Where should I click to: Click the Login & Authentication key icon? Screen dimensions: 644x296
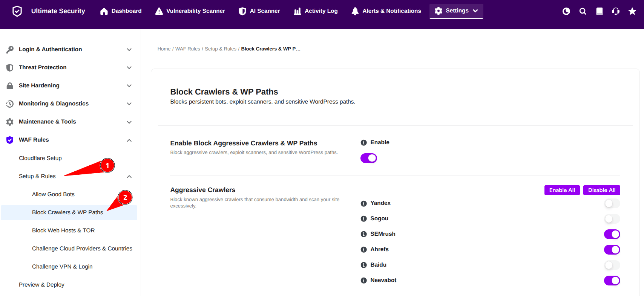[10, 49]
